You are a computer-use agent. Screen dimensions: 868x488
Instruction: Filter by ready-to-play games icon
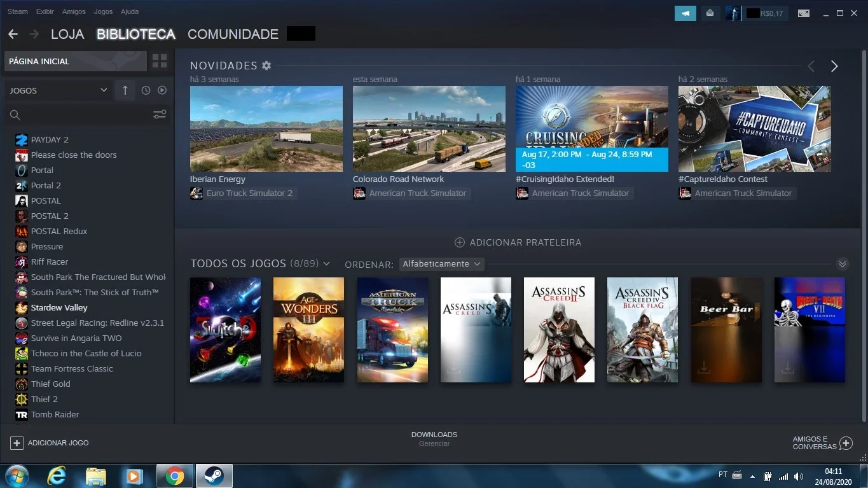[x=162, y=90]
